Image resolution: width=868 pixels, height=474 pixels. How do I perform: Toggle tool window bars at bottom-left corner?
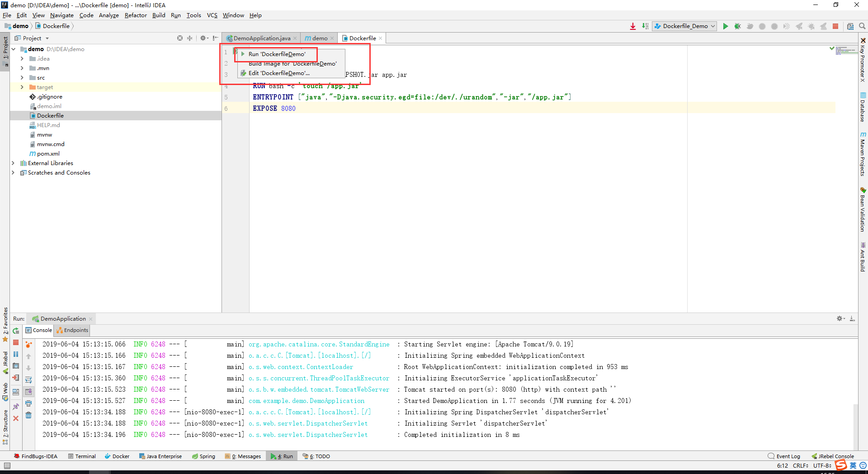[7, 465]
